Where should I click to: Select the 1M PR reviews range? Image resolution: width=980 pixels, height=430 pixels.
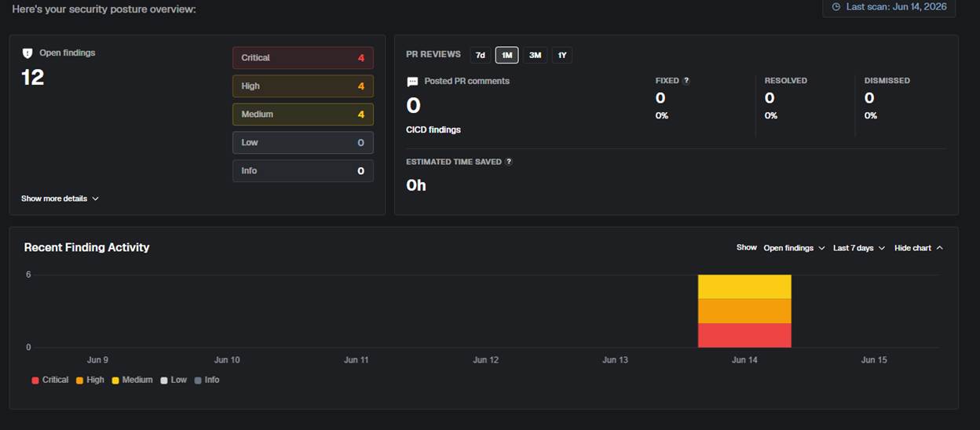click(x=506, y=55)
